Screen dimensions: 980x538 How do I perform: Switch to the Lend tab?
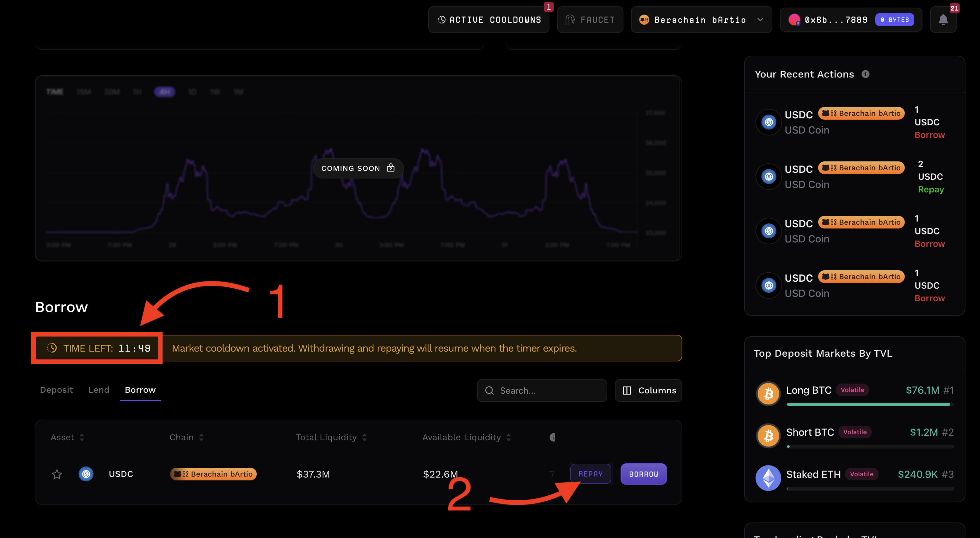coord(99,390)
